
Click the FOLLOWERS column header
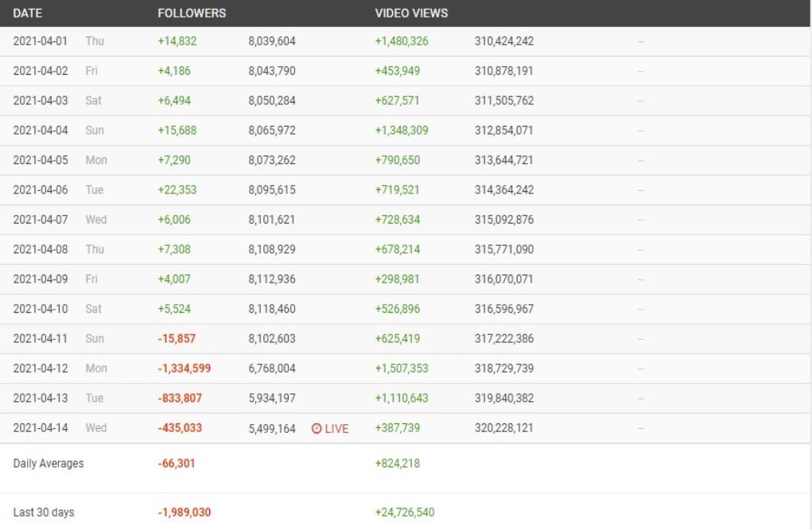tap(192, 13)
